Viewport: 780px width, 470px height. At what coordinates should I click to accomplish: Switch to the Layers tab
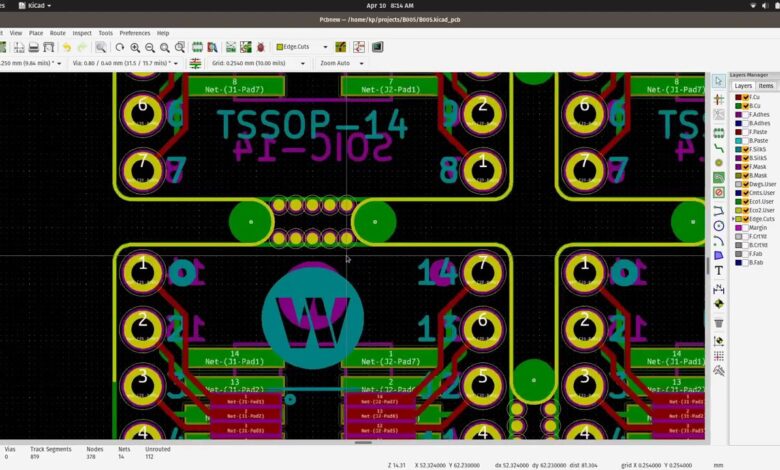(743, 86)
